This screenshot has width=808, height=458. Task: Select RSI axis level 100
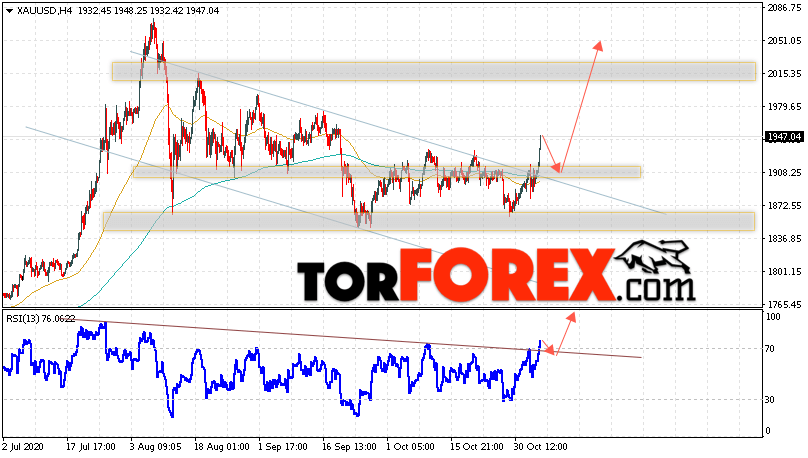[773, 317]
